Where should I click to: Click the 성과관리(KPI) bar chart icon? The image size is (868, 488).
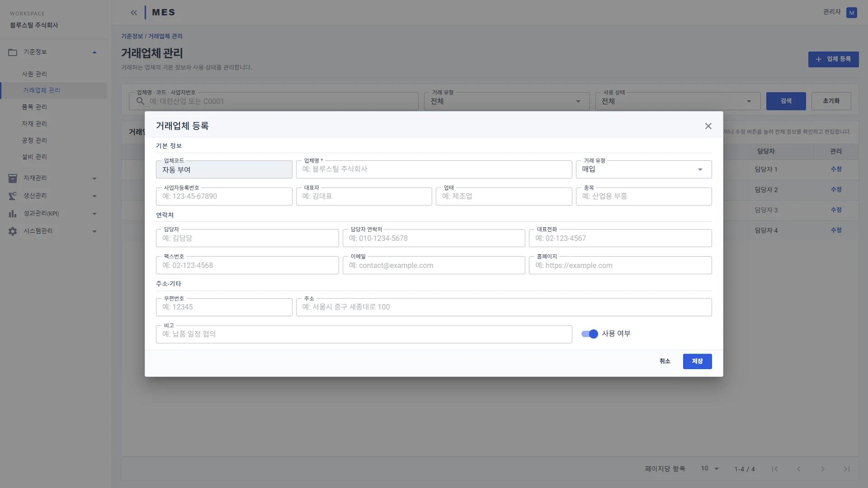click(x=13, y=214)
